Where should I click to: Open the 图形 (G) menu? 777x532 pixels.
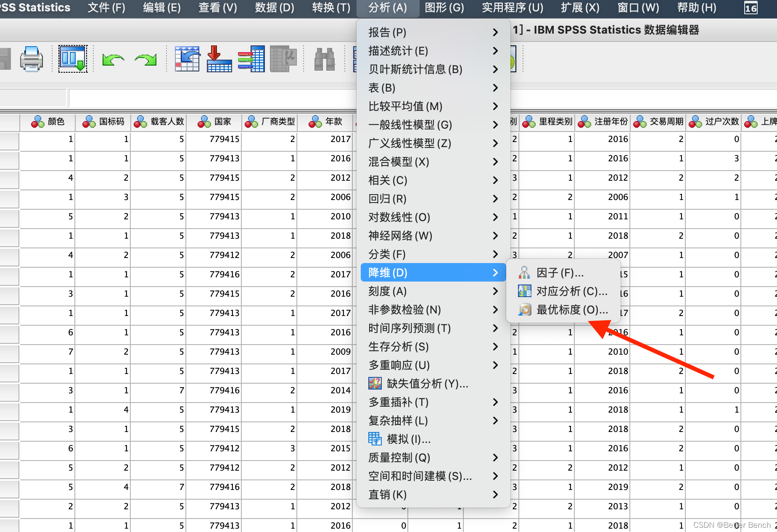444,8
